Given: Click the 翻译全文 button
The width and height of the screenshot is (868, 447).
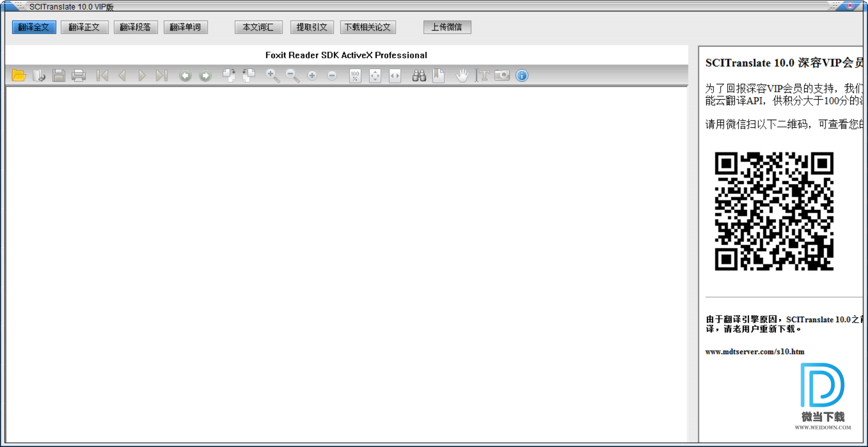Looking at the screenshot, I should [x=34, y=27].
